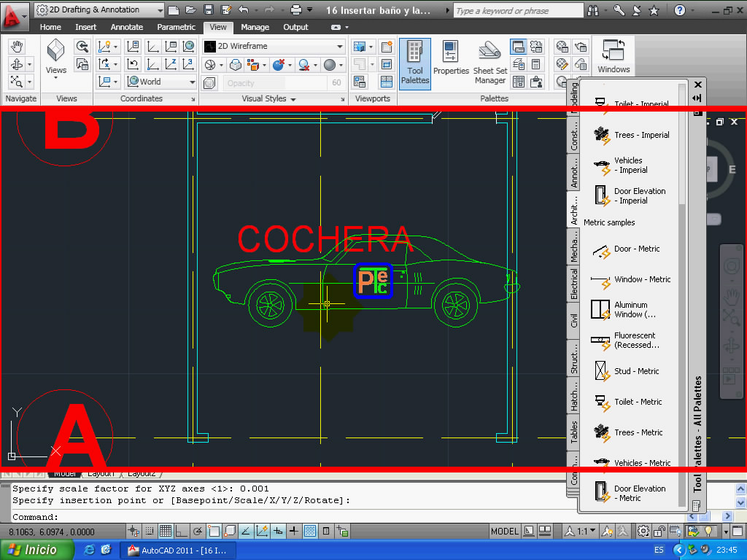Click the binoculars search icon
Viewport: 747px width, 560px height.
point(594,10)
